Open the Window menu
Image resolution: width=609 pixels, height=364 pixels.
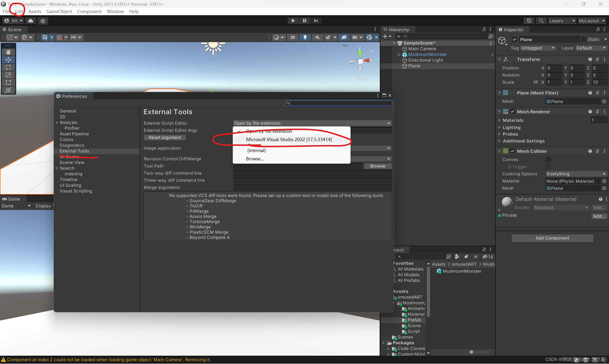pos(115,11)
